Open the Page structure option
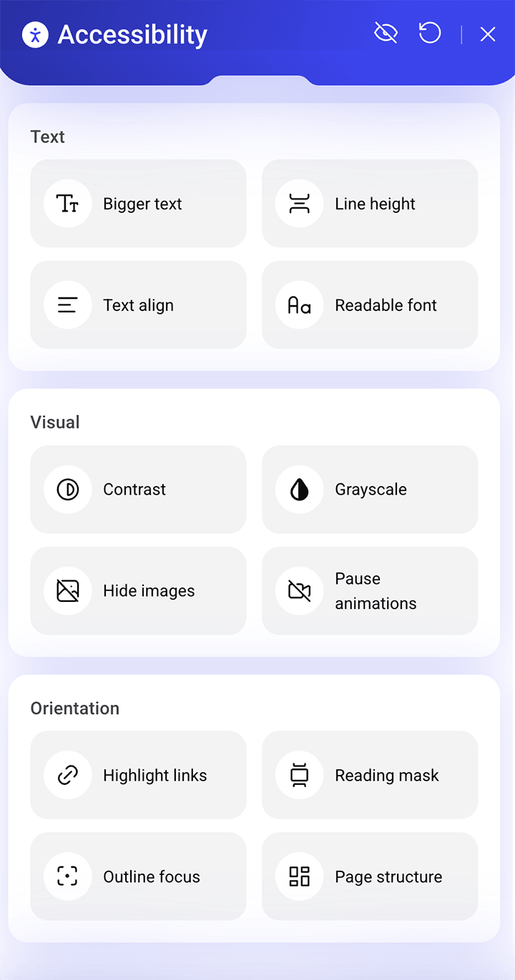This screenshot has height=980, width=515. [370, 877]
